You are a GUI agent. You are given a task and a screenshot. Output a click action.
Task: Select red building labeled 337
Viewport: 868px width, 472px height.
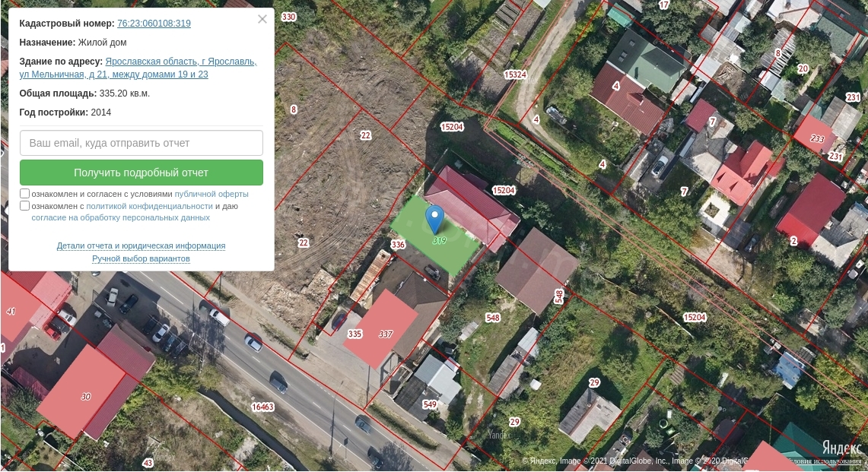click(381, 328)
